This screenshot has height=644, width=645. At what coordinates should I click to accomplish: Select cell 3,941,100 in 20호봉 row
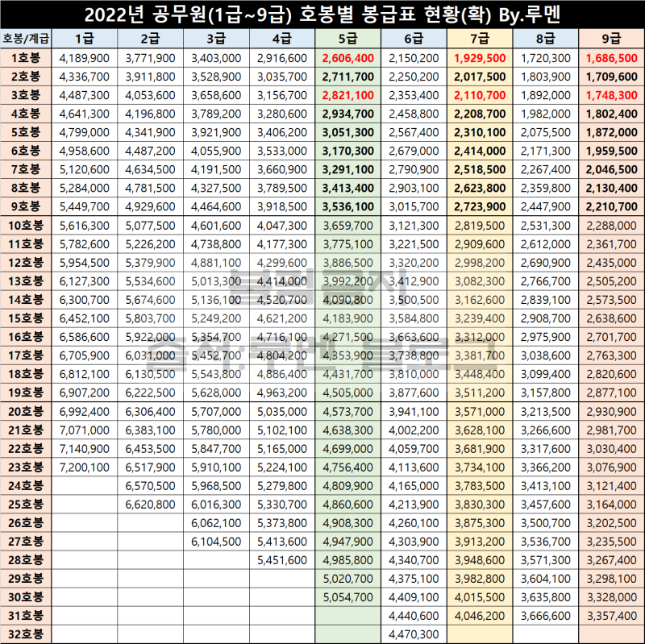[x=414, y=411]
